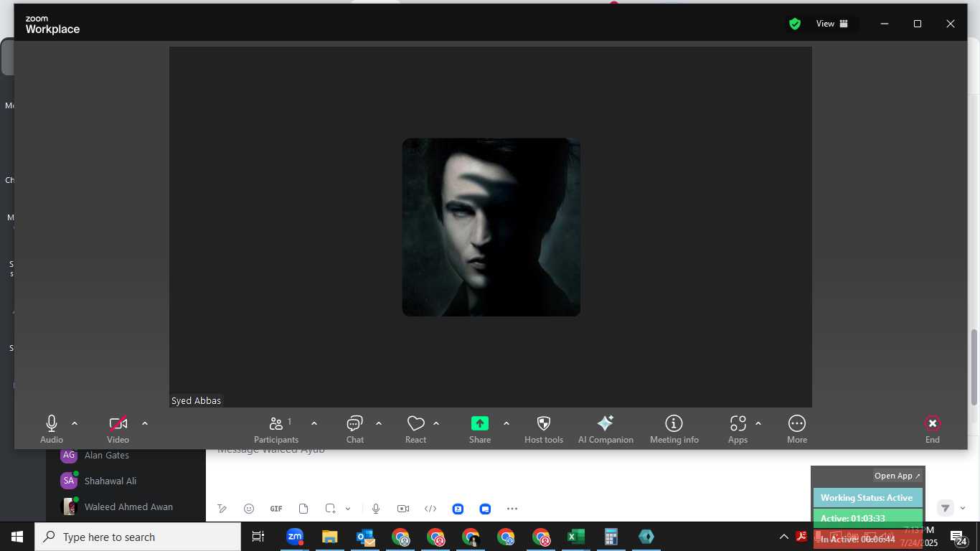This screenshot has height=551, width=980.
Task: Show hidden system tray icons
Action: pyautogui.click(x=783, y=537)
